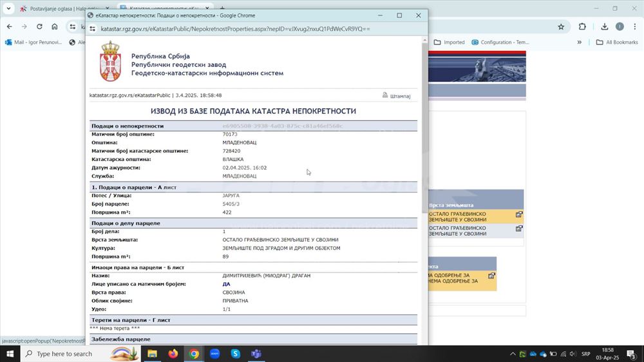
Task: Open File Explorer from taskbar
Action: (153, 354)
